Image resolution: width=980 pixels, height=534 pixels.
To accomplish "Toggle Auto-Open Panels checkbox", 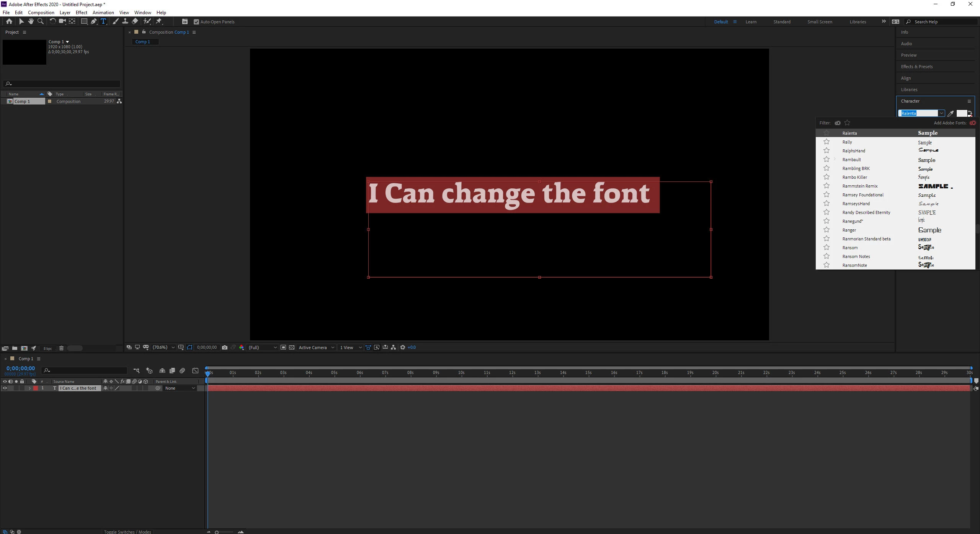I will pos(196,22).
